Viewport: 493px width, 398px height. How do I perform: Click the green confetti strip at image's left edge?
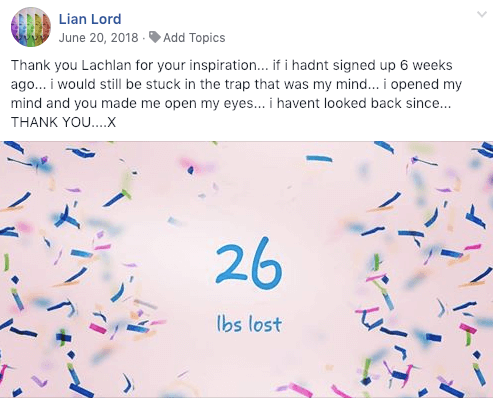(x=6, y=262)
